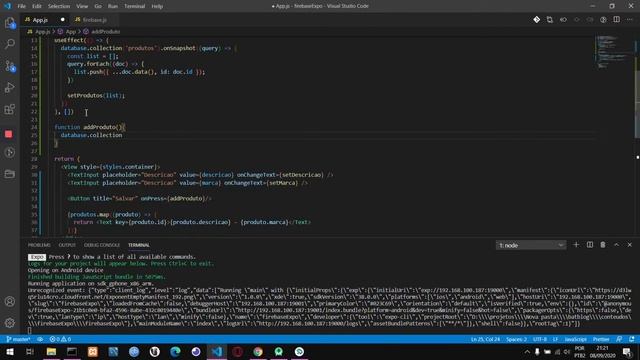Split the editor to the right
Screen dimensions: 640x360
tap(616, 20)
